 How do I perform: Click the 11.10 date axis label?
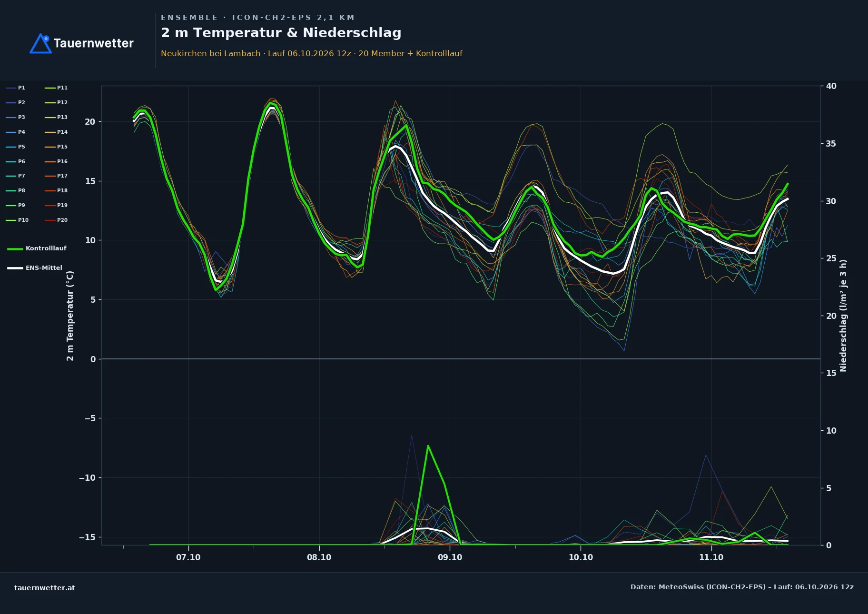pos(711,557)
